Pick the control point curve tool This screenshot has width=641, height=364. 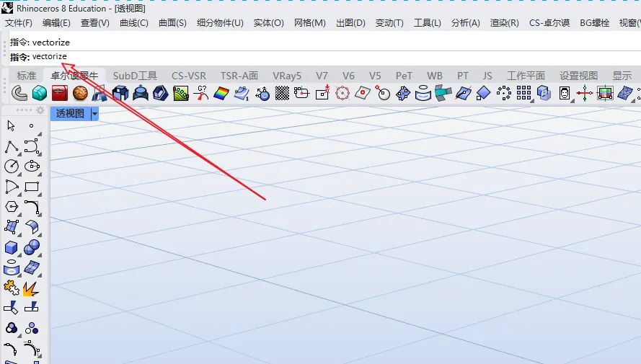(x=32, y=146)
